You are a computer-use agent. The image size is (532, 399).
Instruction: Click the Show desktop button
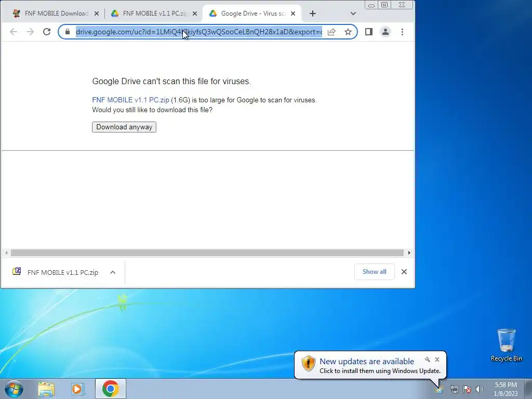[528, 389]
